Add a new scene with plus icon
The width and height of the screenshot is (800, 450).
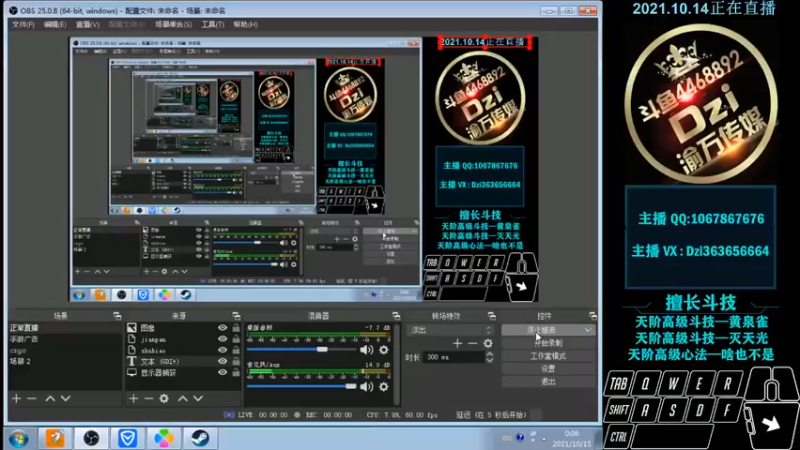point(16,398)
